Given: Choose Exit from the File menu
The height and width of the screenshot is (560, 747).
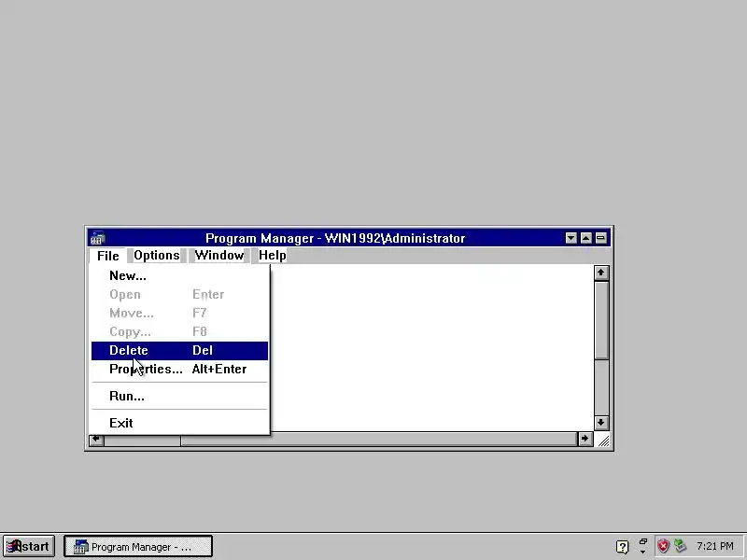Looking at the screenshot, I should [179, 423].
